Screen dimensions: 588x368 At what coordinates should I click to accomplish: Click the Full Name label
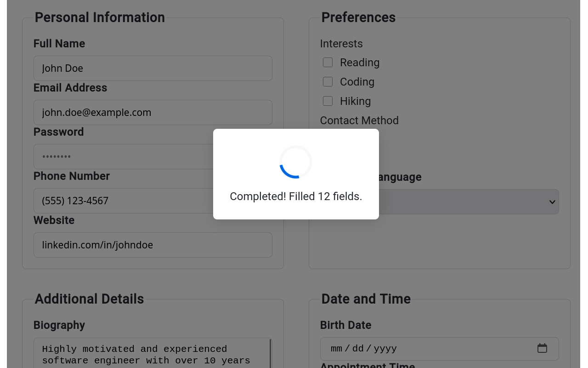tap(59, 44)
